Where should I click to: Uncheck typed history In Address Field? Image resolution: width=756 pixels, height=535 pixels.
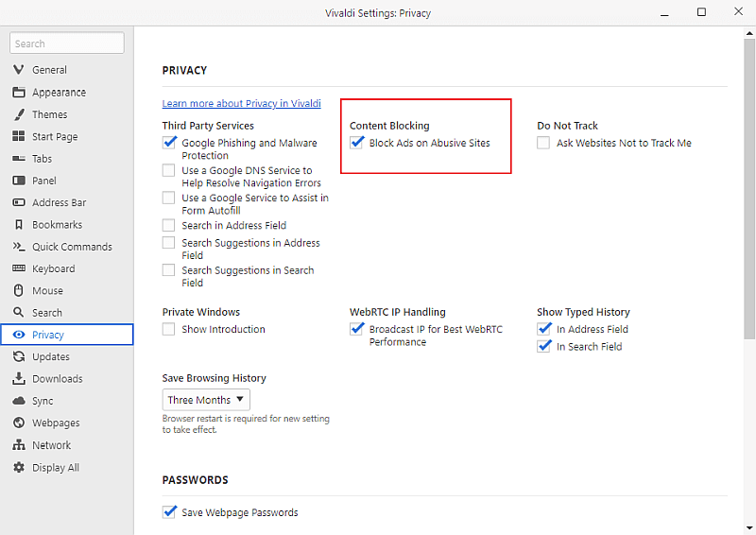pos(543,329)
